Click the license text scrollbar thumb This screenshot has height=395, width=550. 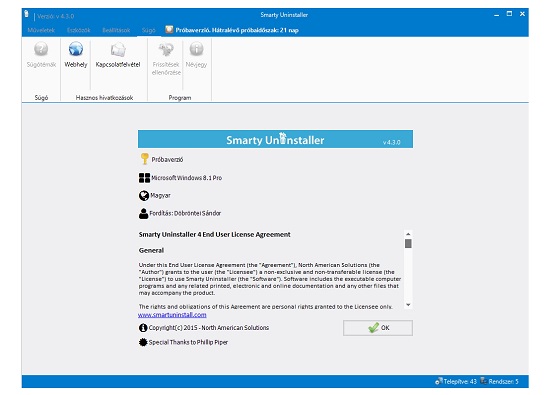(x=408, y=243)
